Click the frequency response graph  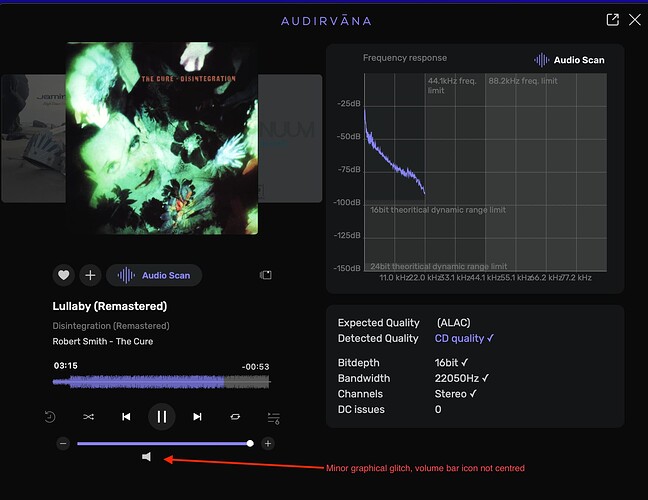coord(485,172)
